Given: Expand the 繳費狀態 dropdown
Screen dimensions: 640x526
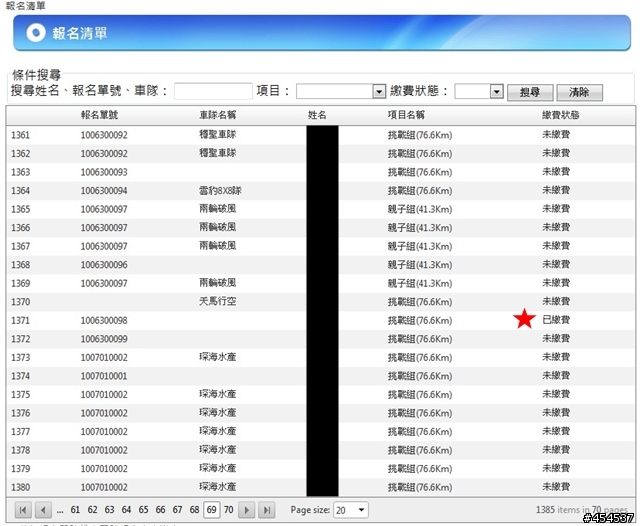Looking at the screenshot, I should tap(496, 92).
